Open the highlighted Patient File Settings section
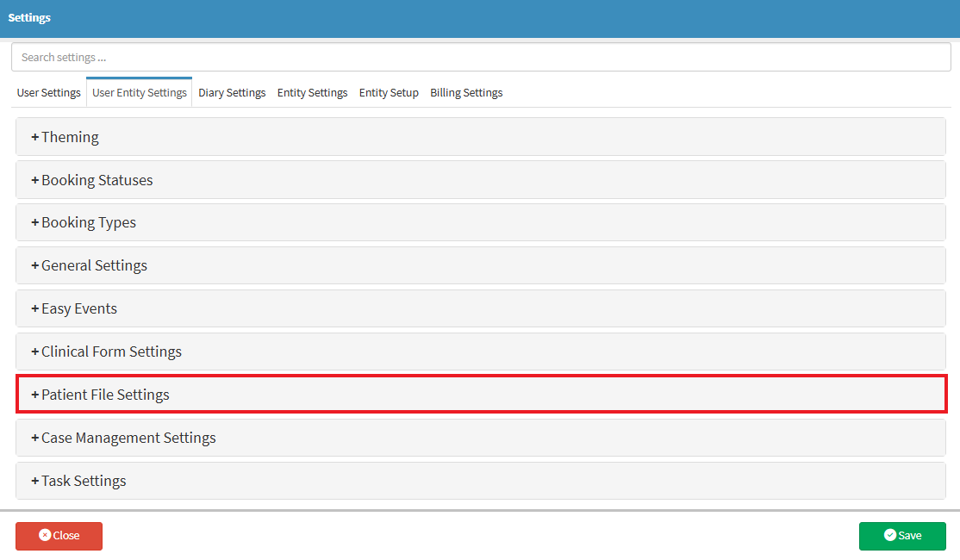 [x=105, y=395]
